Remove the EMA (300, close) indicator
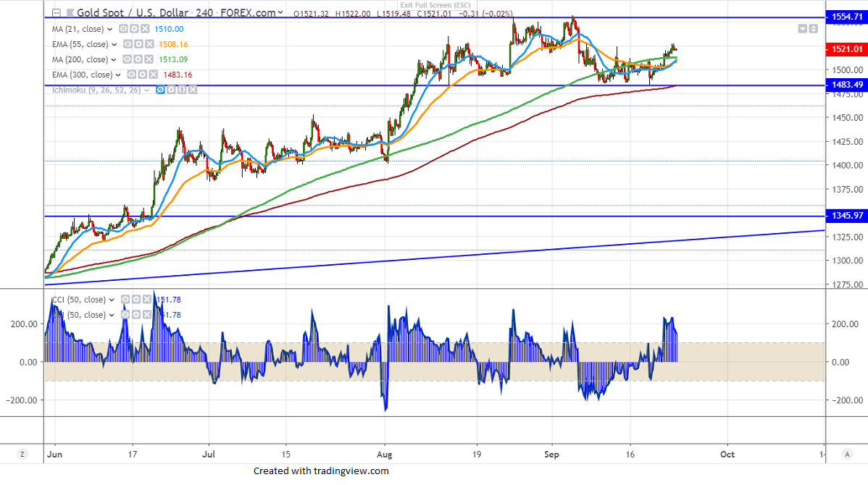Image resolution: width=868 pixels, height=485 pixels. (153, 75)
